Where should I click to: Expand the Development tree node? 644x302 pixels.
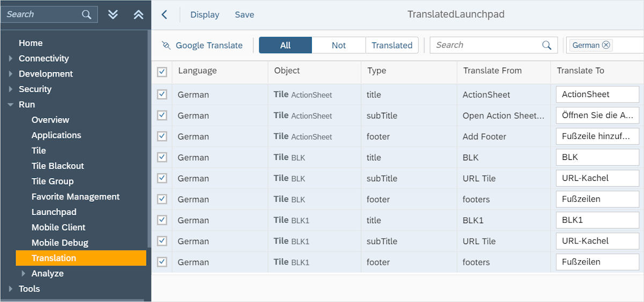click(11, 74)
